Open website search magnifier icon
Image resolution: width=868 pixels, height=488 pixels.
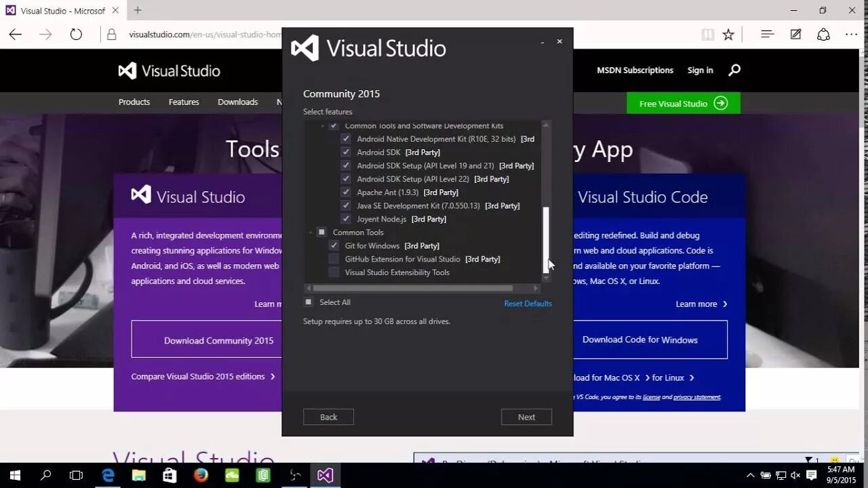734,70
